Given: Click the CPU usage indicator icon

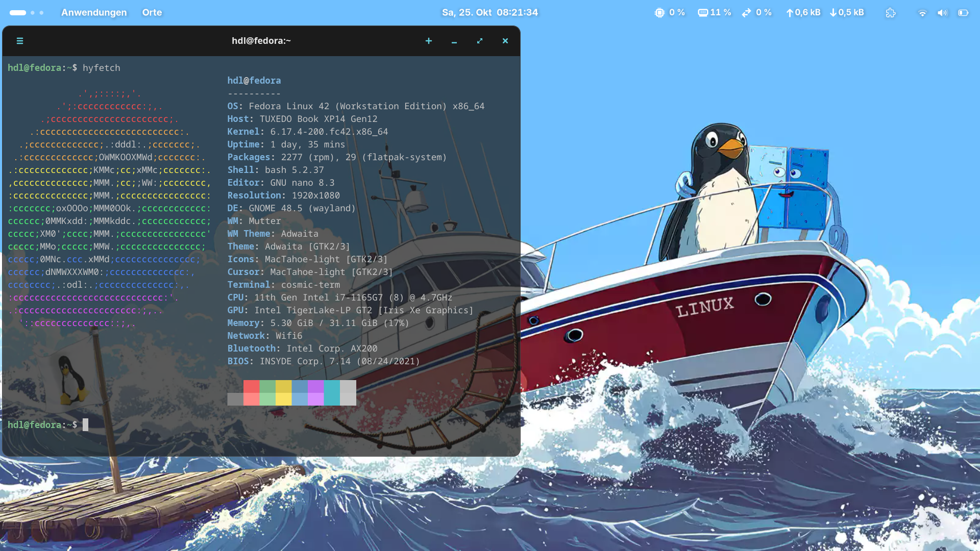Looking at the screenshot, I should tap(659, 13).
